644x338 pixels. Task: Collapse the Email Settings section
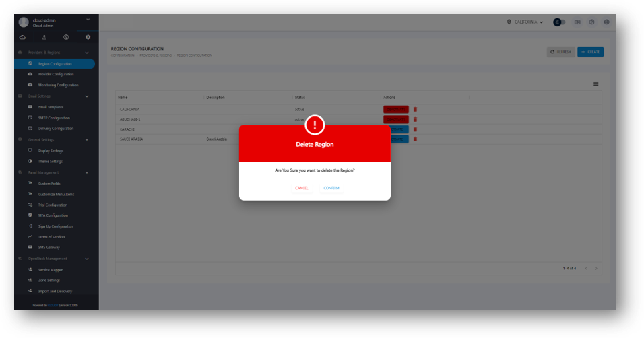87,96
